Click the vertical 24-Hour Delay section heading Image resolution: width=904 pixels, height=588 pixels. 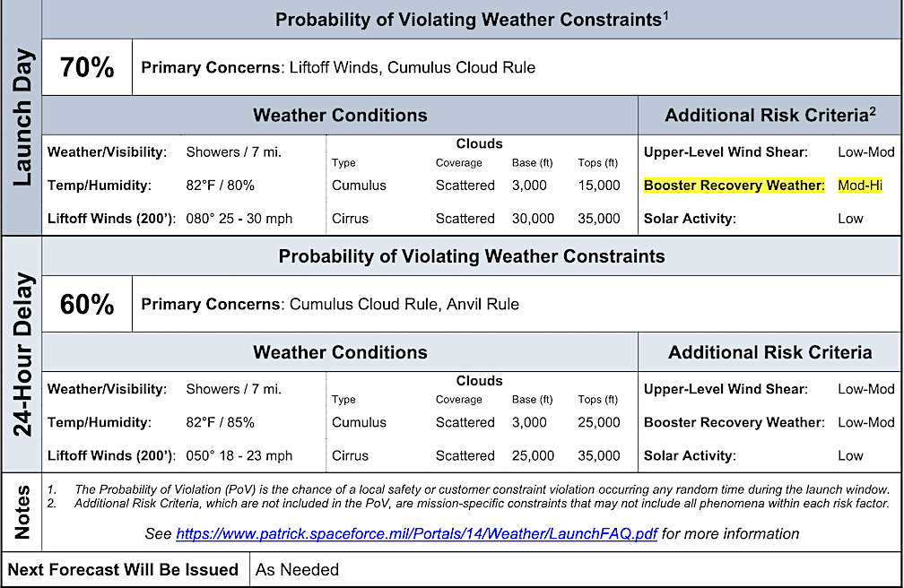pos(20,354)
